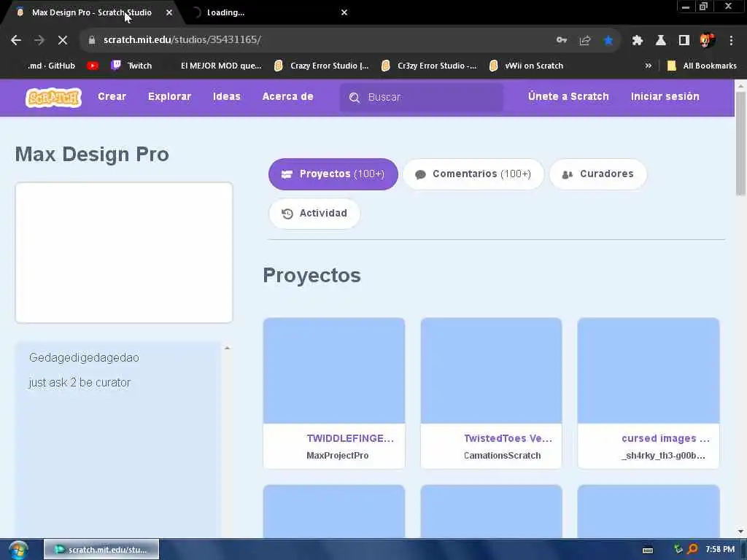
Task: Open the Acerca de menu item
Action: coord(287,97)
